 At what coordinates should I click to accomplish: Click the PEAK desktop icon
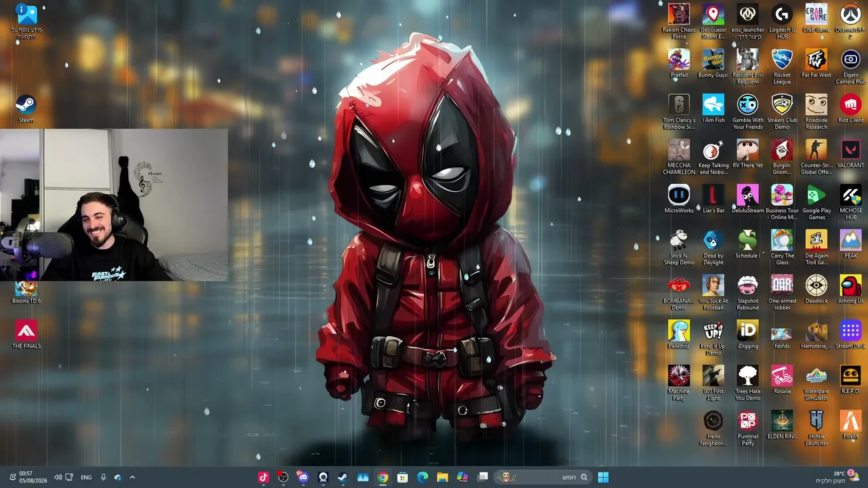tap(850, 244)
